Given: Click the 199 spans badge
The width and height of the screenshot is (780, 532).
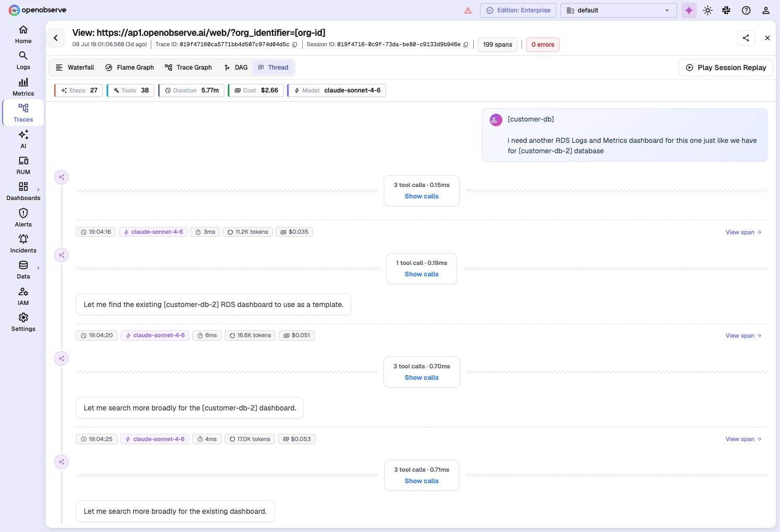Looking at the screenshot, I should coord(498,45).
